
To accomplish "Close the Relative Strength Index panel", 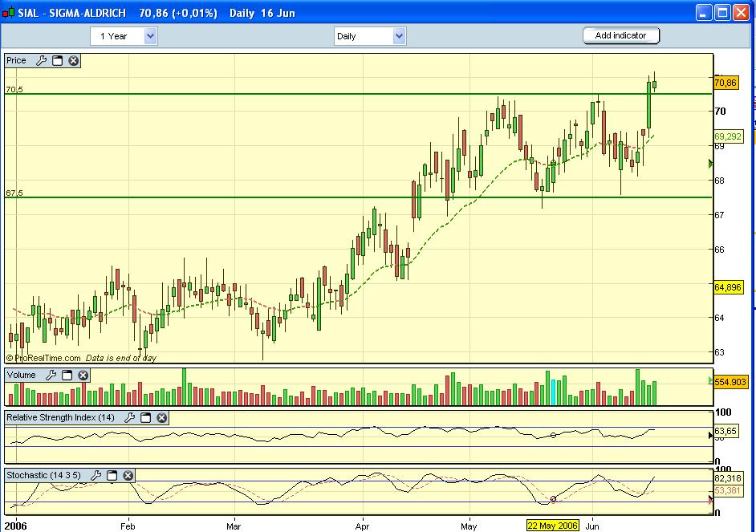I will coord(161,418).
